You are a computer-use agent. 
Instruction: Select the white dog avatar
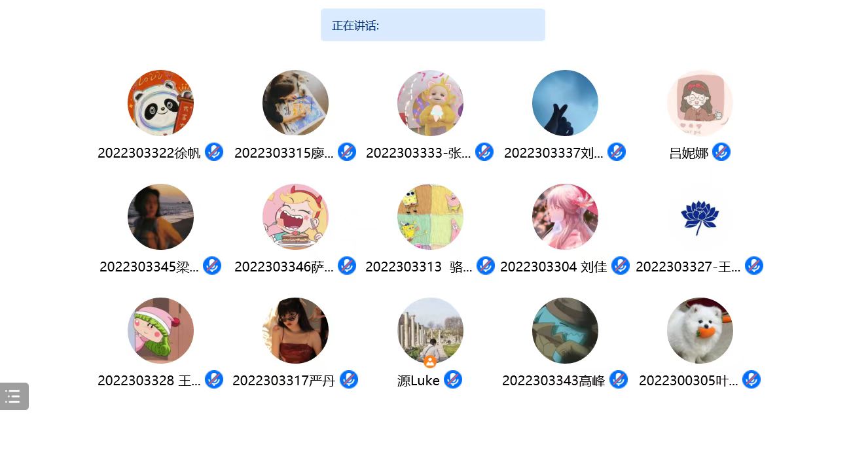coord(700,330)
